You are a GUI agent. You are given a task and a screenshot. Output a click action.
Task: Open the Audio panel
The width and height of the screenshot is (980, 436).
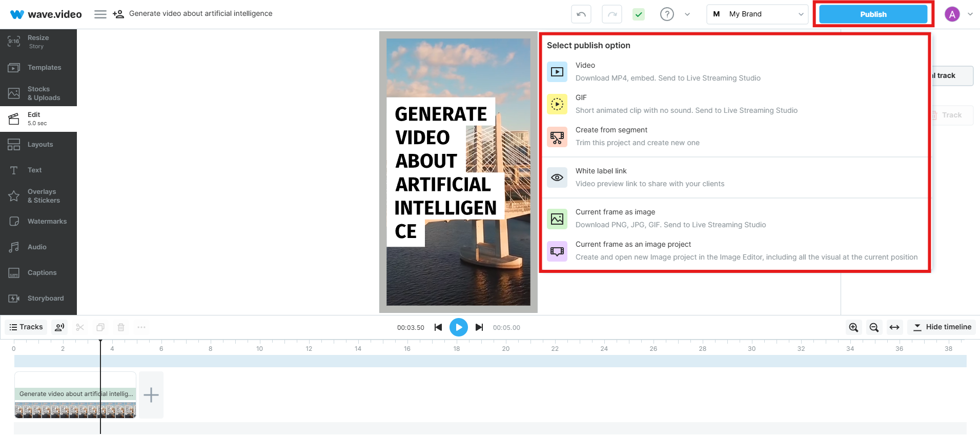click(38, 247)
